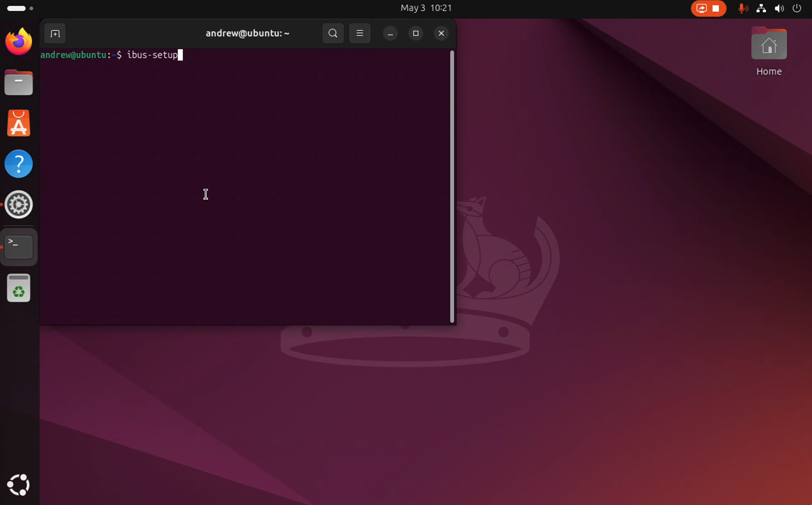Stop the screen sharing recording
The width and height of the screenshot is (812, 505).
pos(716,8)
